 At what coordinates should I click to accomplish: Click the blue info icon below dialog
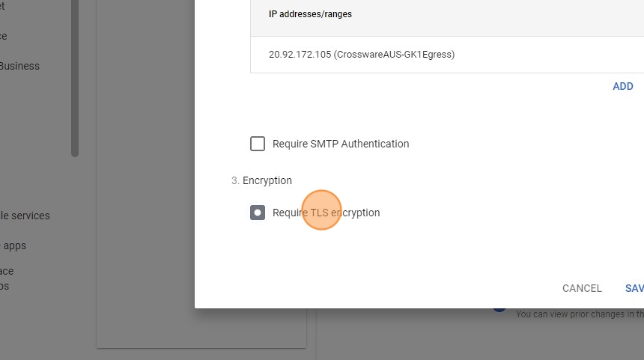click(500, 309)
